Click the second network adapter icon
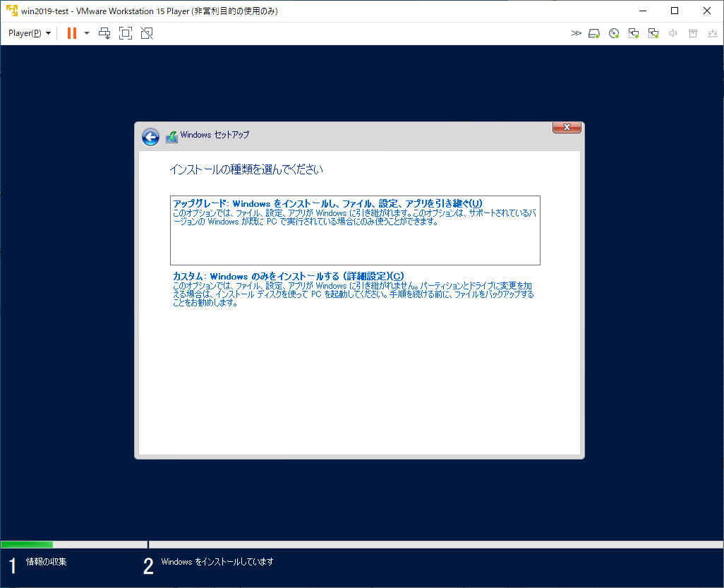The height and width of the screenshot is (588, 724). coord(653,32)
